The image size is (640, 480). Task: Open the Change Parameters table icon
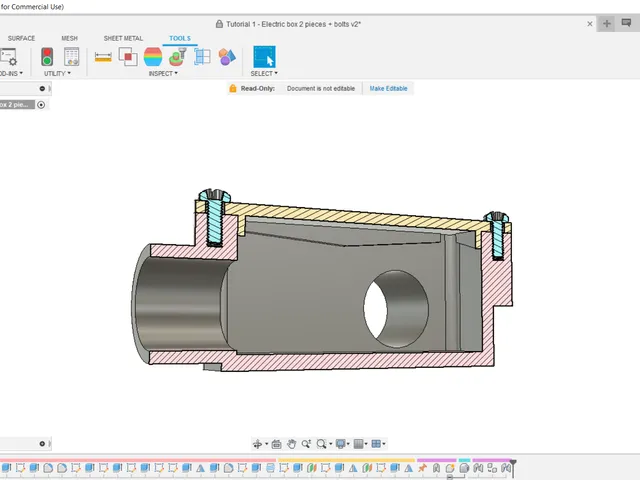pyautogui.click(x=71, y=57)
